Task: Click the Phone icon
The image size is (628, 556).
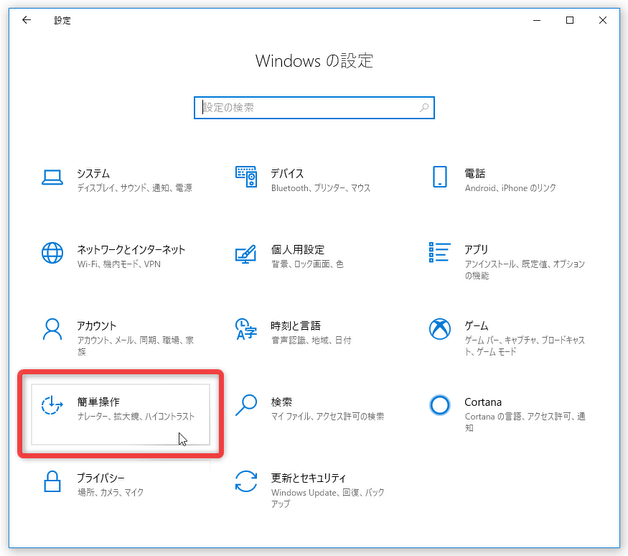Action: (439, 177)
